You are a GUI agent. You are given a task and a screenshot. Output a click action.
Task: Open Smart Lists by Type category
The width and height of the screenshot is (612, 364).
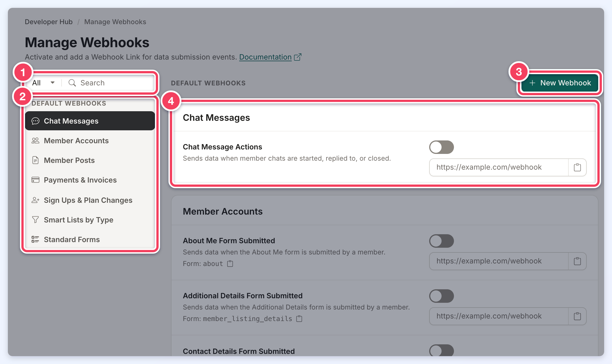[x=90, y=220]
